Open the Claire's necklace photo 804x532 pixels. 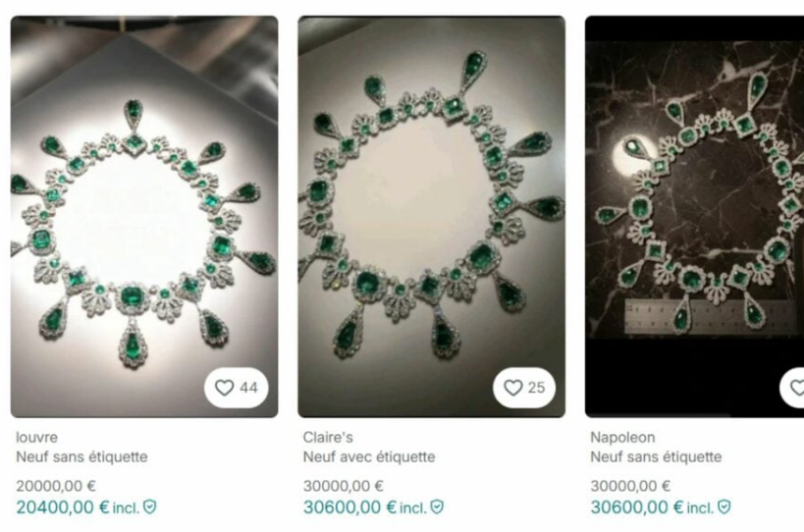click(432, 216)
